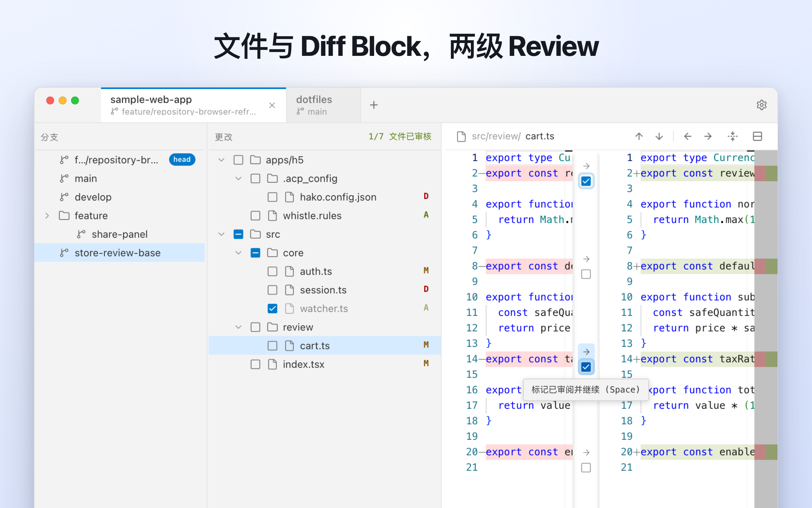812x508 pixels.
Task: Collapse unchanged lines icon in diff toolbar
Action: [x=732, y=136]
